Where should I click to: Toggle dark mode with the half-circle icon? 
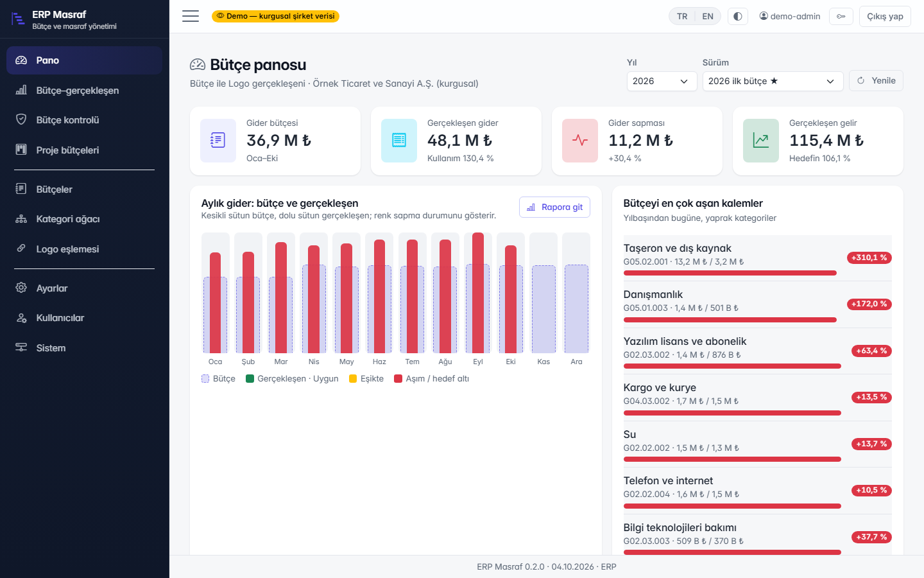tap(738, 16)
